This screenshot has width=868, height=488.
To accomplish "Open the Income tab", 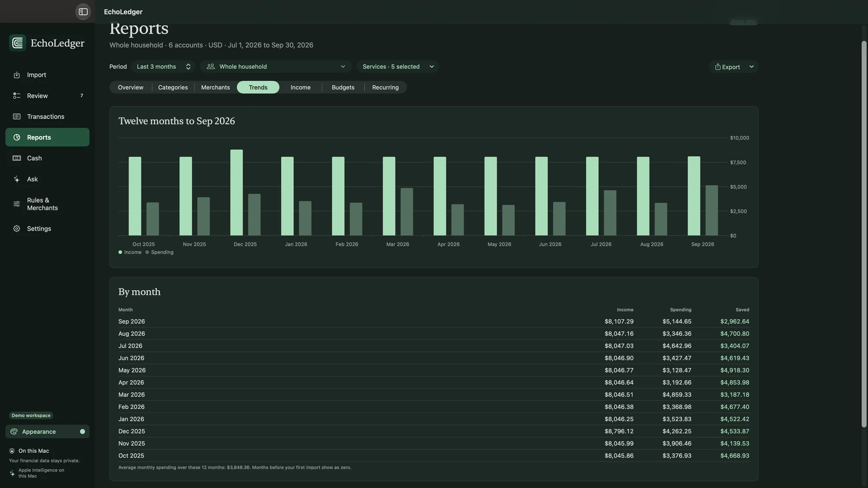I will tap(300, 87).
